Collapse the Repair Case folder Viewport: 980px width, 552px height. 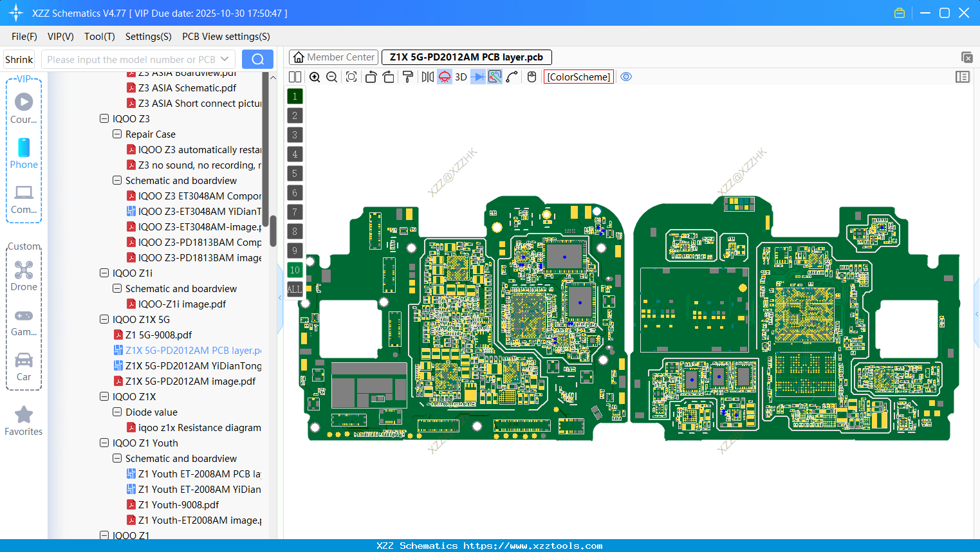[x=117, y=134]
